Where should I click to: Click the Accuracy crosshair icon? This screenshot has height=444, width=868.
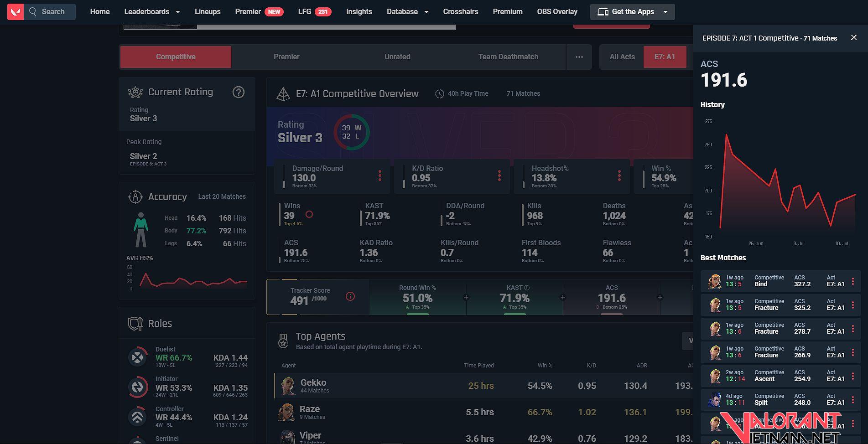tap(135, 197)
